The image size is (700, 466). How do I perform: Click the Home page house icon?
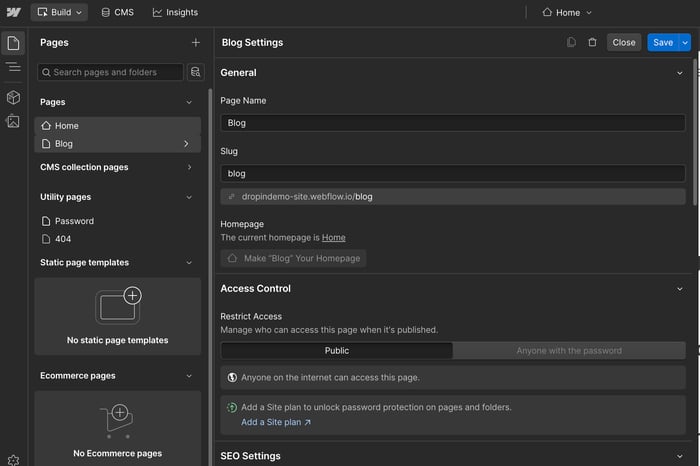pos(46,126)
